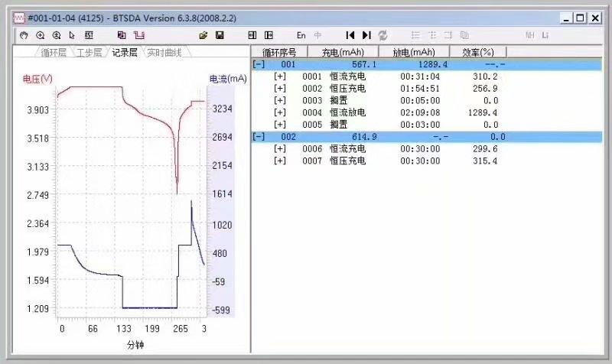Click value 310.2 in step 0001 row
The height and width of the screenshot is (364, 612).
coord(485,76)
